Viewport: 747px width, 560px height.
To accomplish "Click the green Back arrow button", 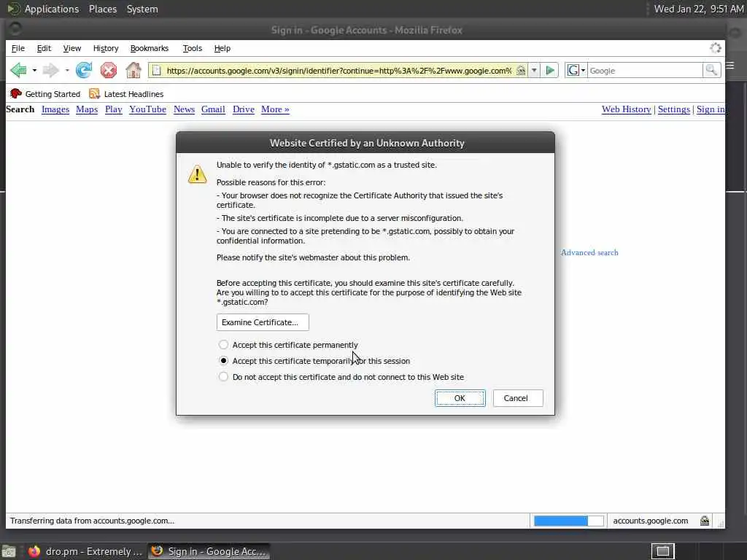I will [18, 71].
